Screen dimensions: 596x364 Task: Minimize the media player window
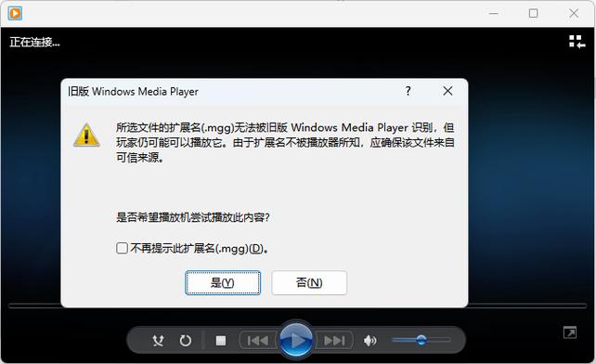click(493, 13)
